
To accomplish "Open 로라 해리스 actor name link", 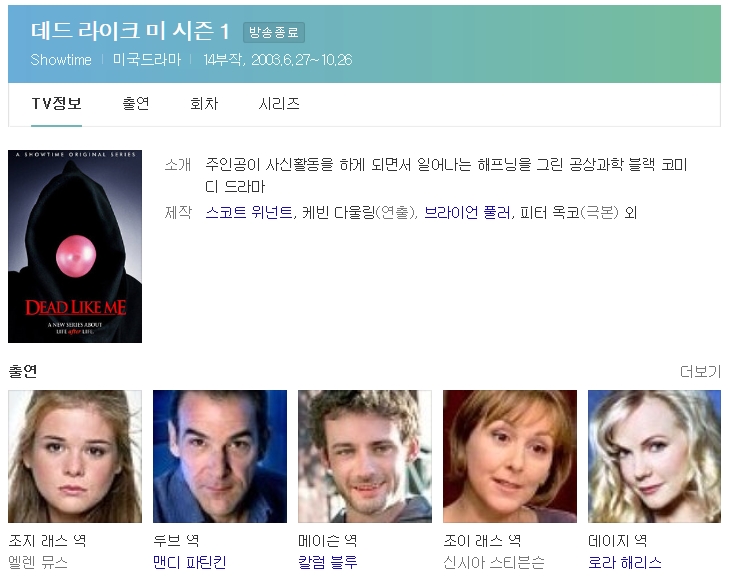I will point(625,562).
